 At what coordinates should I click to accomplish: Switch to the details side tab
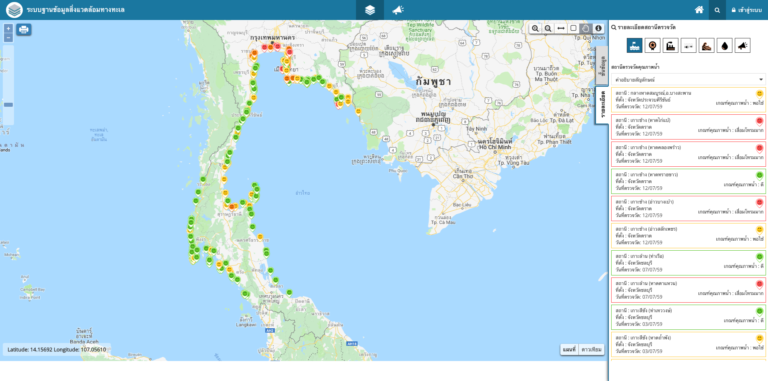[602, 106]
